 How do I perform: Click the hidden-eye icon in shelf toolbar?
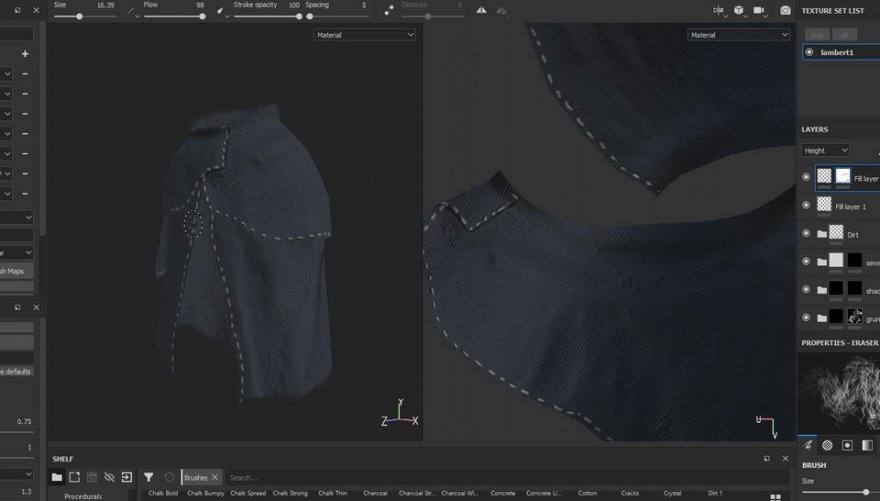[x=109, y=477]
